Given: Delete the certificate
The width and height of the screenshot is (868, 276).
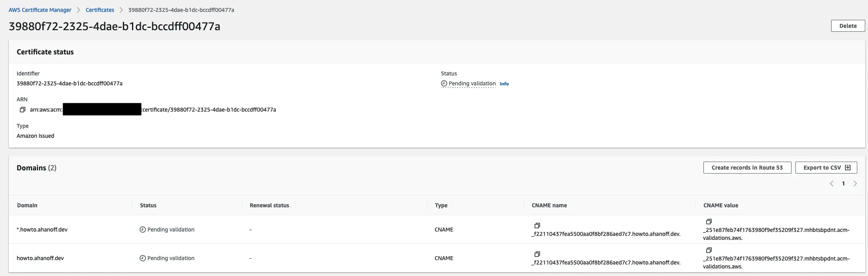Looking at the screenshot, I should pos(848,26).
